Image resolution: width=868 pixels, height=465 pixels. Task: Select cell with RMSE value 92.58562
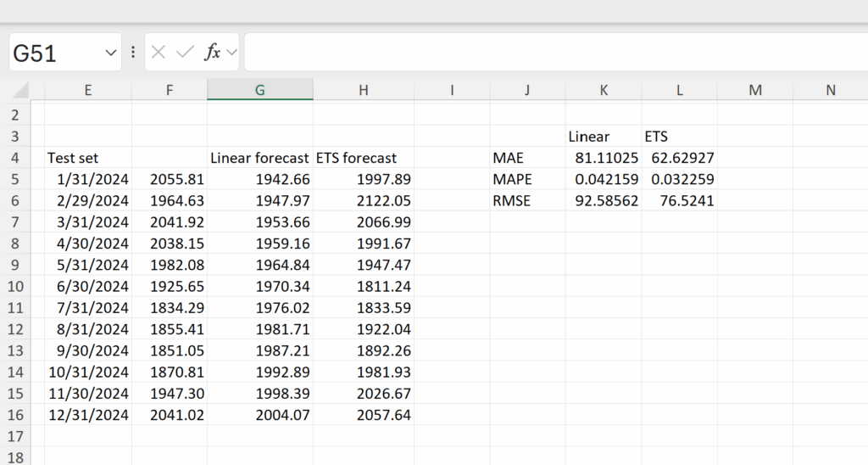(604, 200)
